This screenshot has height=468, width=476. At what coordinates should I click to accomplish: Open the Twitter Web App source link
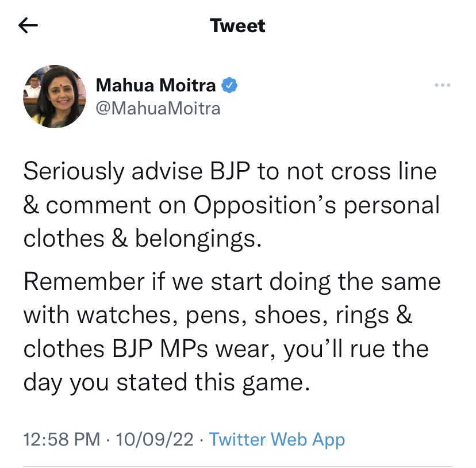(x=277, y=440)
